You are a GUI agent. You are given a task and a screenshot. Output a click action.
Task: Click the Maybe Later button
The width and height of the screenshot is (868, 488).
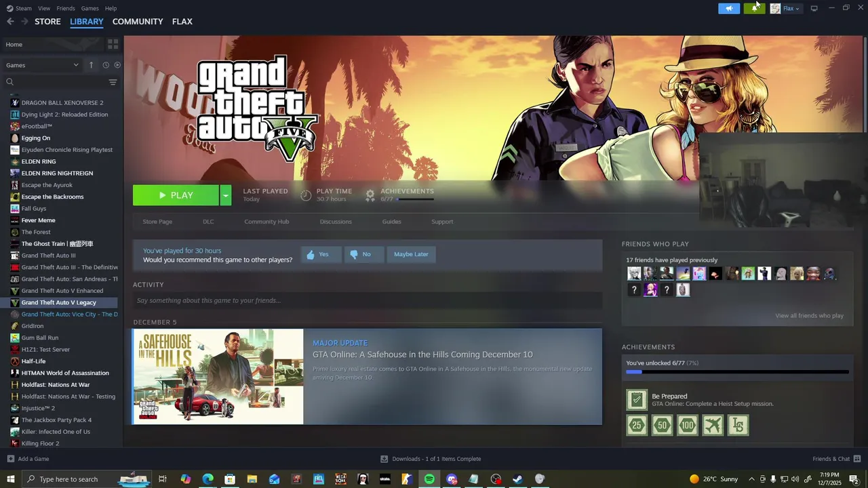pyautogui.click(x=411, y=254)
